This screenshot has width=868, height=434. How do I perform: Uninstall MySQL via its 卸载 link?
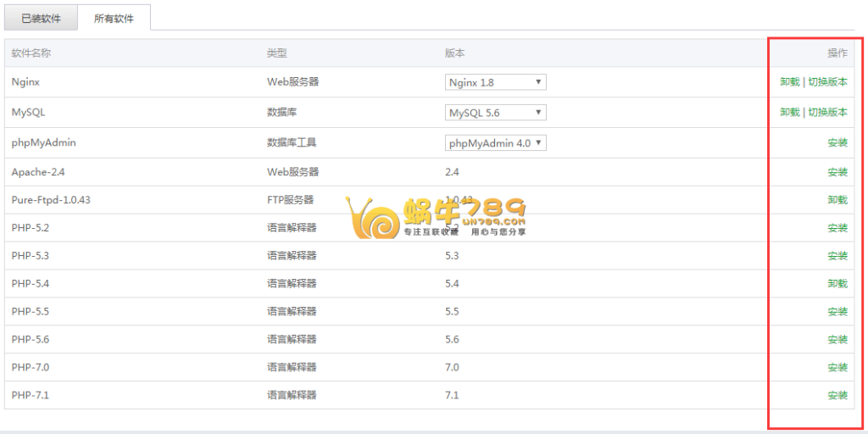click(x=789, y=113)
